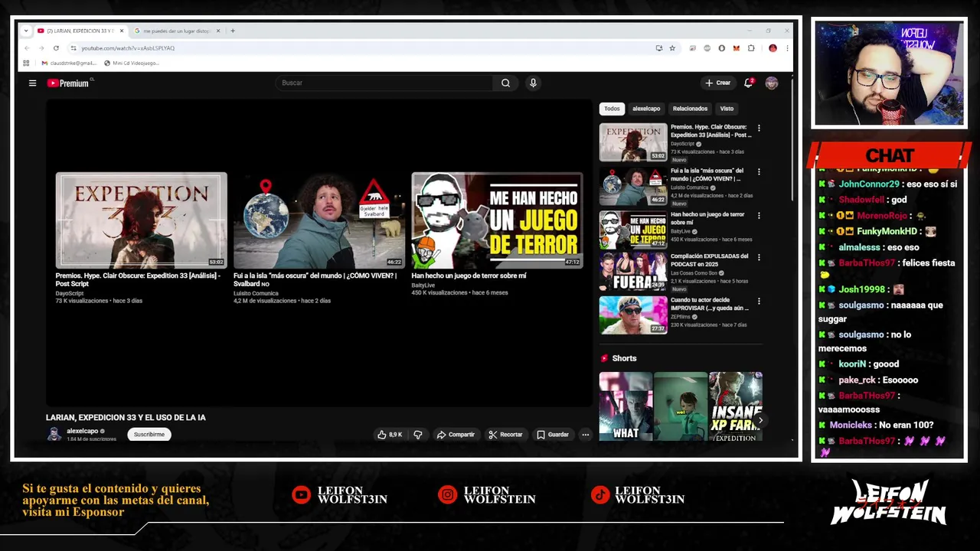Viewport: 980px width, 551px height.
Task: Click chat message from JohnConnor29
Action: point(887,184)
